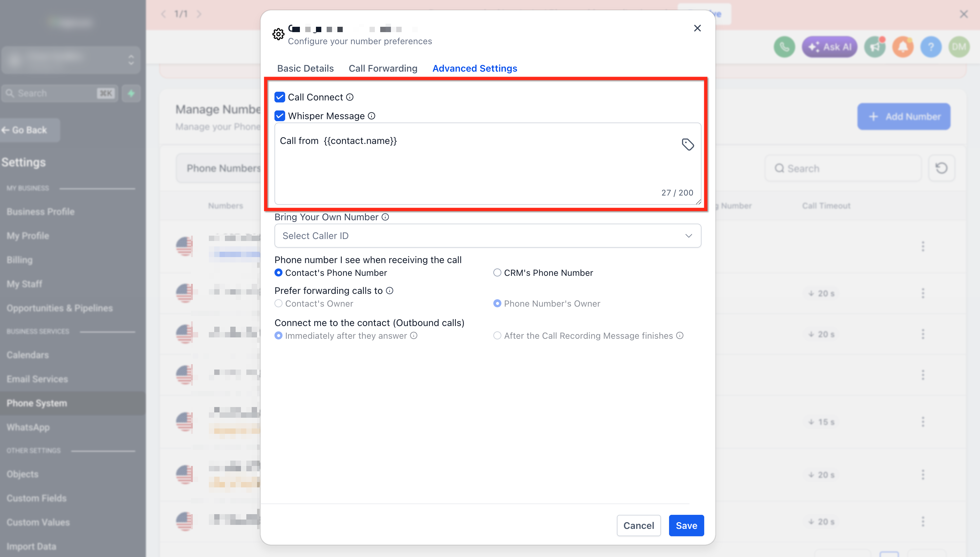Switch to the Basic Details tab
The image size is (980, 557).
[305, 69]
